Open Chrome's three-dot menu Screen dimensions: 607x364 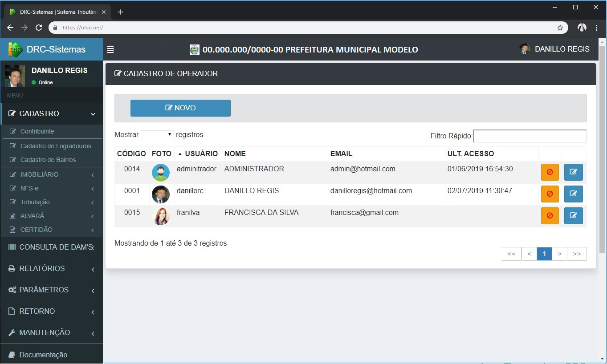[x=597, y=28]
